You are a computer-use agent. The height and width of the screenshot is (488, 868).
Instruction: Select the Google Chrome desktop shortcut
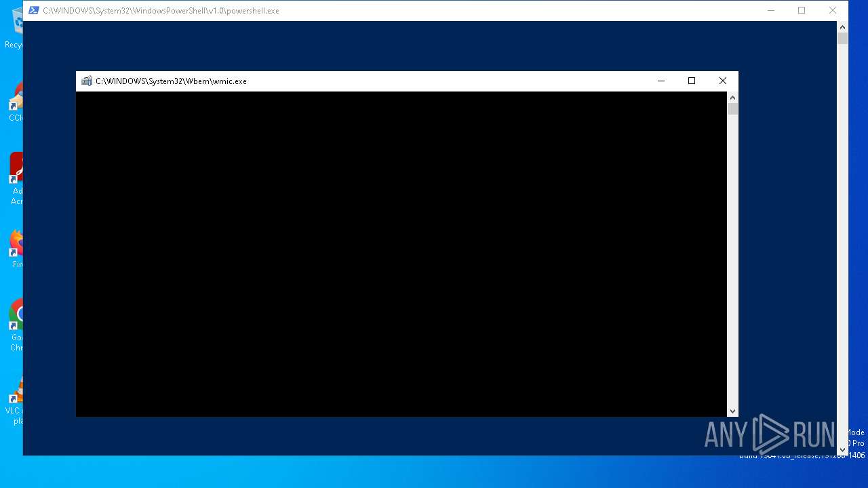[x=16, y=325]
